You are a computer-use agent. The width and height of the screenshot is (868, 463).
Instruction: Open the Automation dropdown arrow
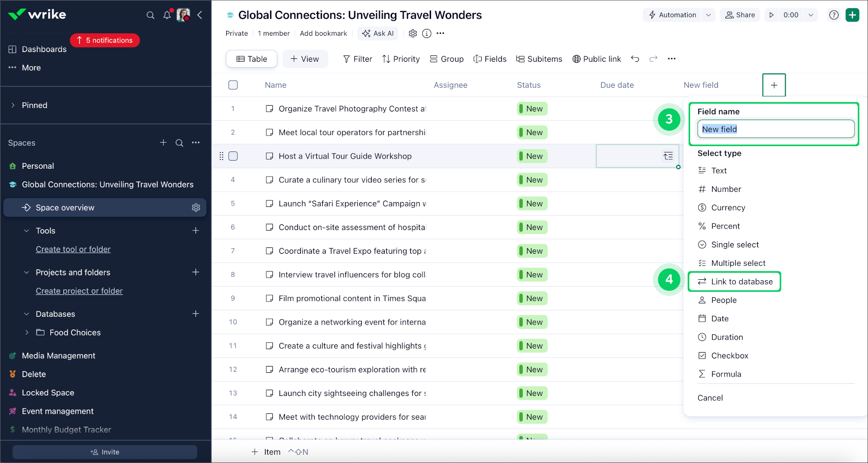click(708, 15)
